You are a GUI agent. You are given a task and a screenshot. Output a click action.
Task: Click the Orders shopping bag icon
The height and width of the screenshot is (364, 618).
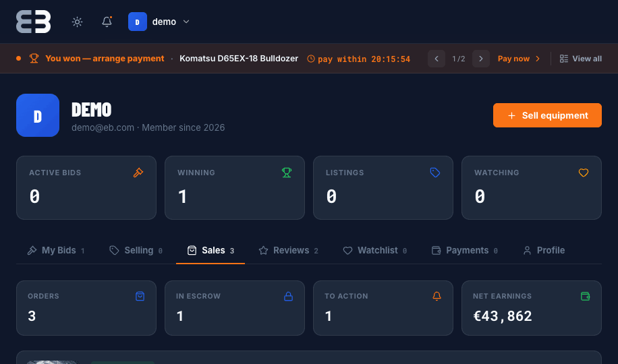(x=140, y=296)
